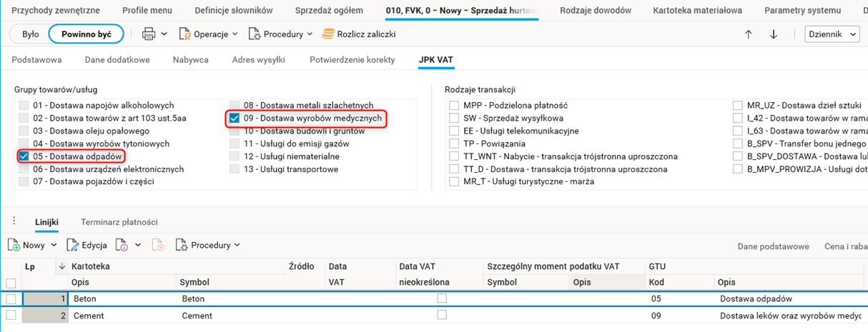Switch to the Nabywca tab
Screen dimensions: 868x332
tap(191, 60)
